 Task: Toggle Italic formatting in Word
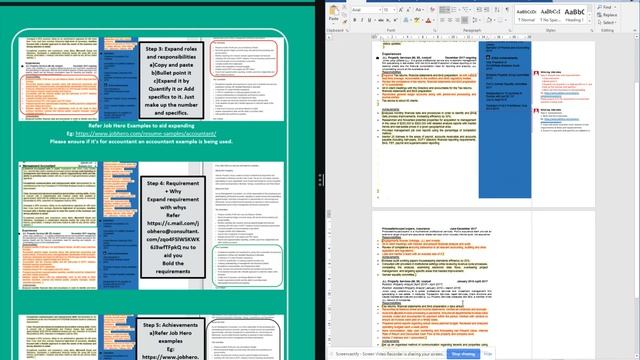point(362,20)
